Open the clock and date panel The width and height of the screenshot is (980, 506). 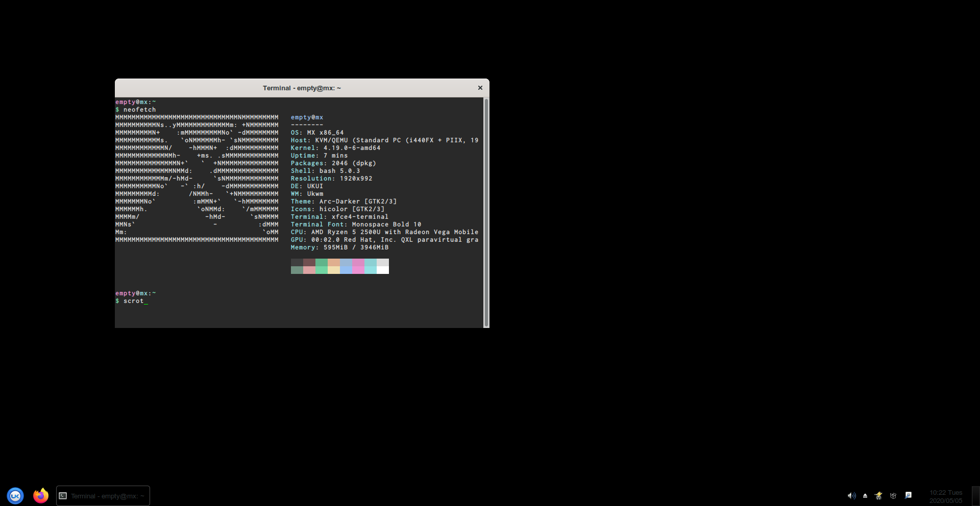[946, 496]
